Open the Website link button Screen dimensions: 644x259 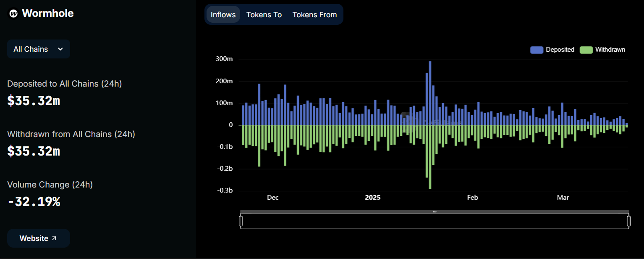(39, 238)
